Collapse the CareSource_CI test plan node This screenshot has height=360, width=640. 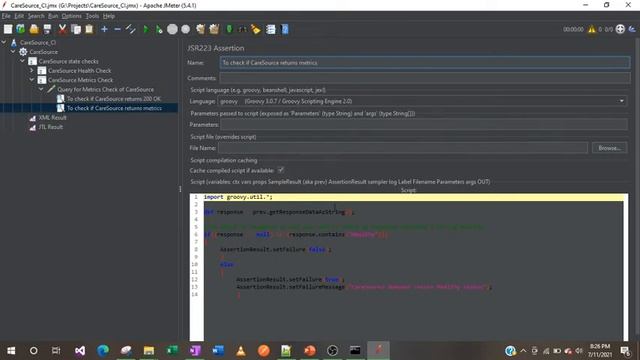(x=4, y=42)
